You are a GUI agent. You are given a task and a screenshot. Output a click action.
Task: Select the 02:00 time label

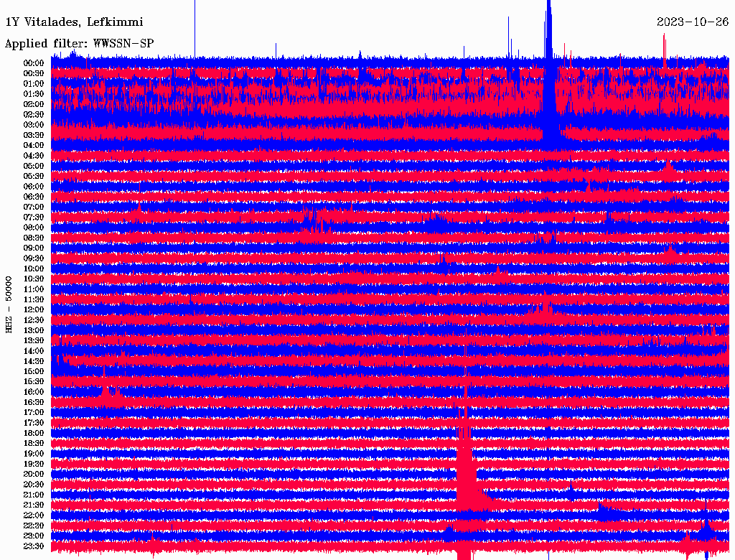(34, 104)
